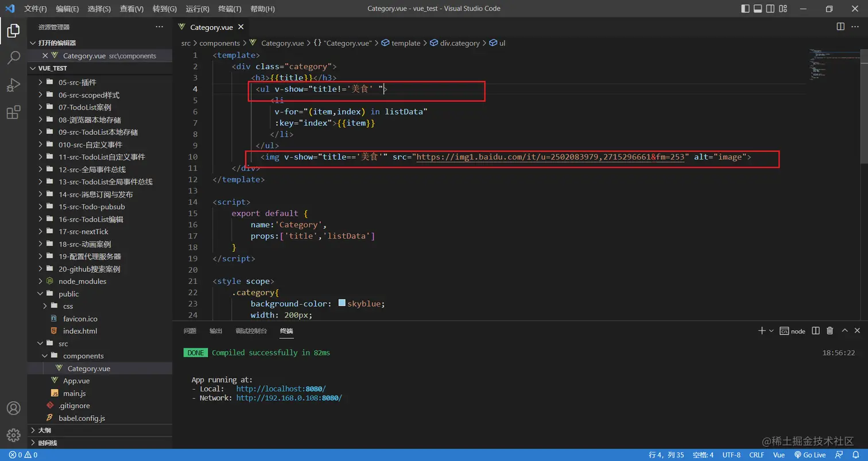Expand the 05-src-插件 folder
Screen dimensions: 868x461
tap(100, 82)
